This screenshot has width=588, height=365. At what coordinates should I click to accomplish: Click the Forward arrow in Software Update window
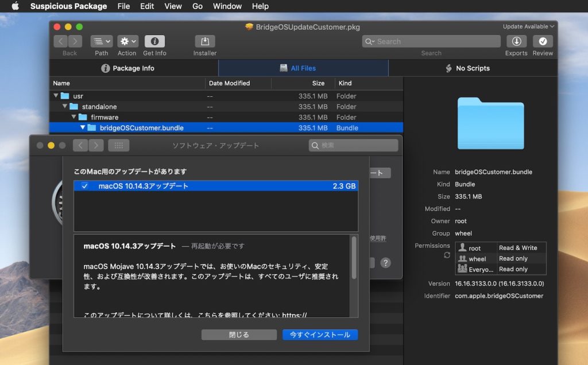(95, 145)
